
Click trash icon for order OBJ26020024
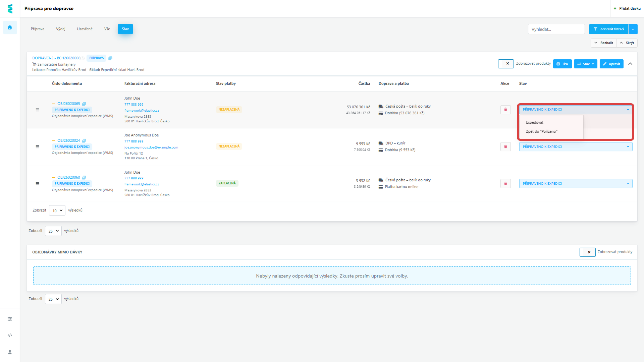pyautogui.click(x=505, y=146)
